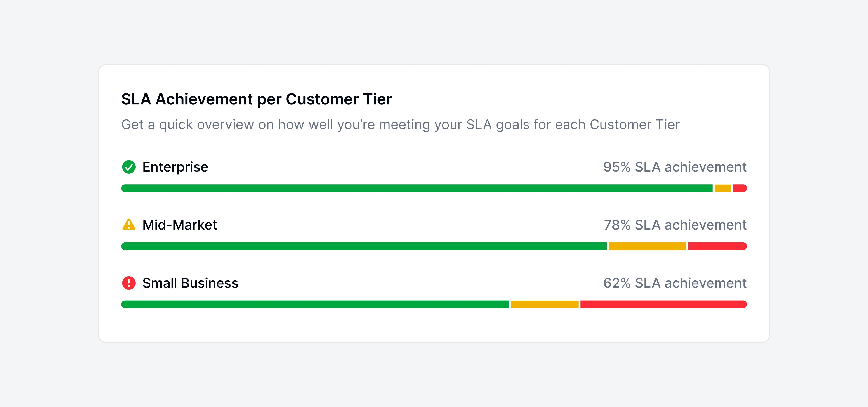The width and height of the screenshot is (868, 407).
Task: Click the yellow segment of Small Business bar
Action: pyautogui.click(x=545, y=304)
